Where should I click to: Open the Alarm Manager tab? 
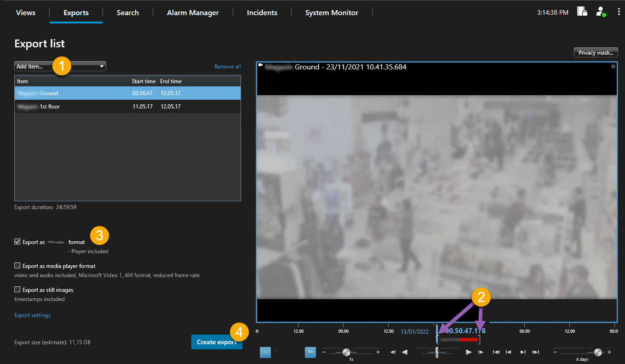pyautogui.click(x=193, y=12)
